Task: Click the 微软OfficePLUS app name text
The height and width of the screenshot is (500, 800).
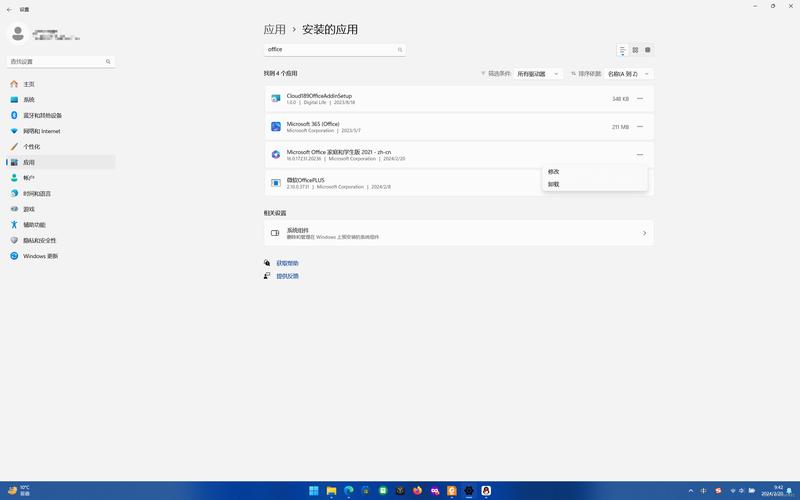Action: pyautogui.click(x=306, y=180)
